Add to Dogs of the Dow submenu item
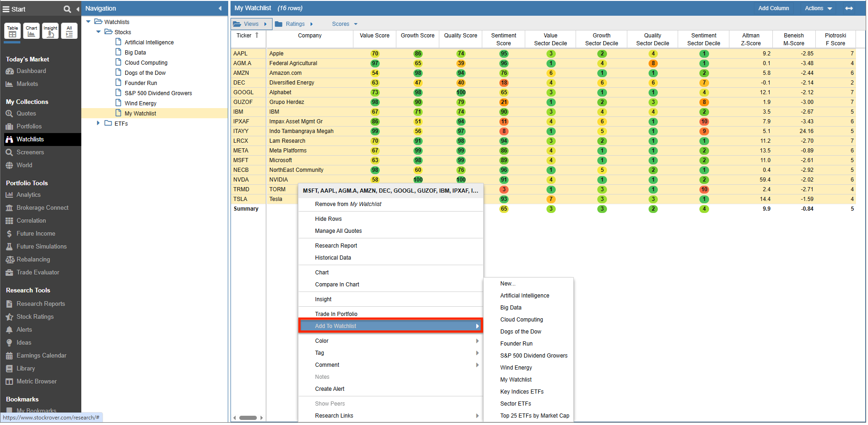Image resolution: width=868 pixels, height=425 pixels. [x=528, y=332]
